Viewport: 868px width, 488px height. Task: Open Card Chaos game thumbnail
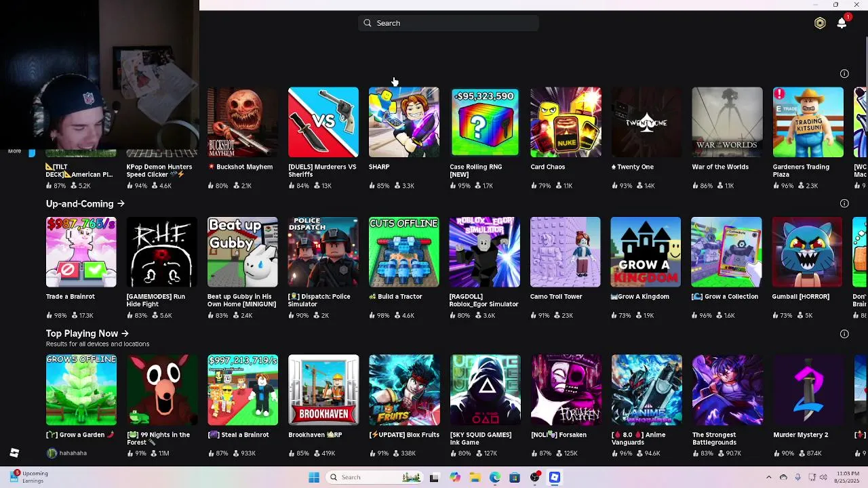point(566,122)
